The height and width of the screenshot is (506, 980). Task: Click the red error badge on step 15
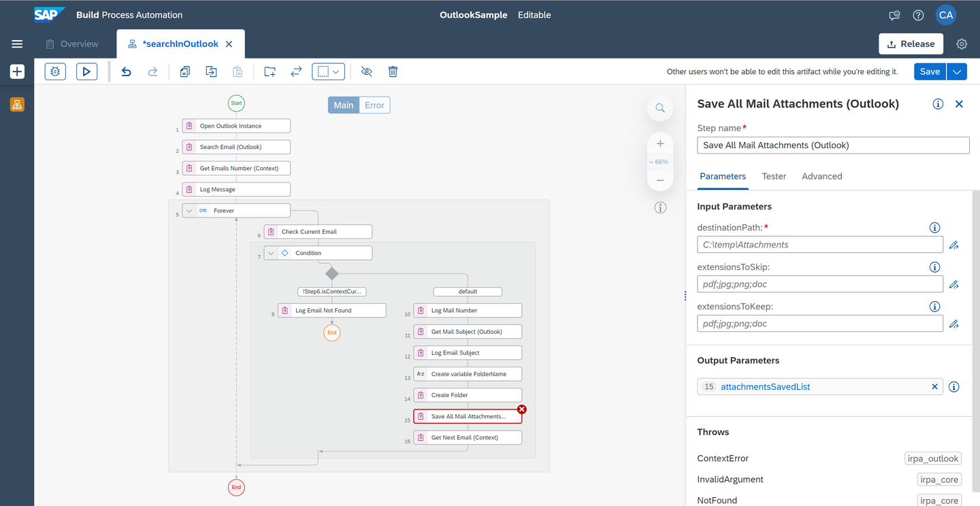[522, 409]
